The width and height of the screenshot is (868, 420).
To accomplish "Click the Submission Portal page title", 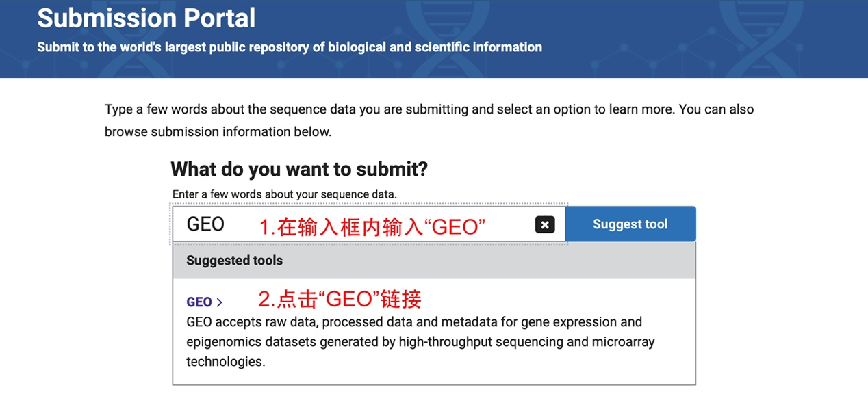I will 146,18.
